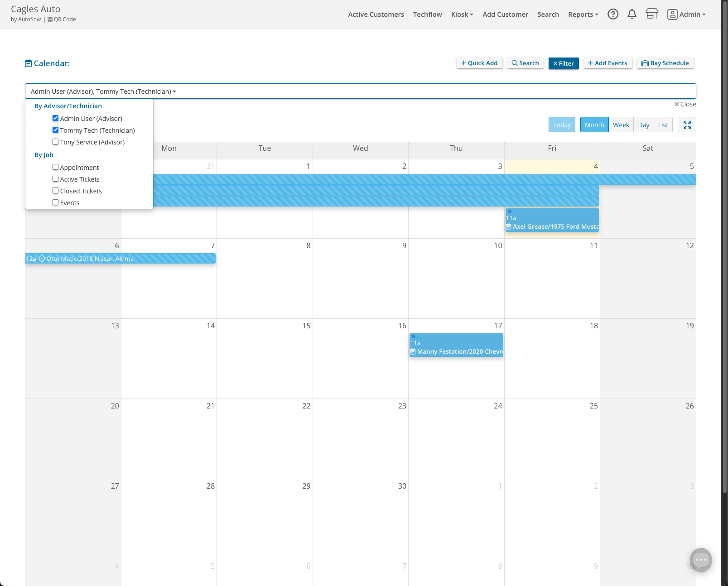728x586 pixels.
Task: Click the calendar icon beside Calendar heading
Action: tap(28, 63)
